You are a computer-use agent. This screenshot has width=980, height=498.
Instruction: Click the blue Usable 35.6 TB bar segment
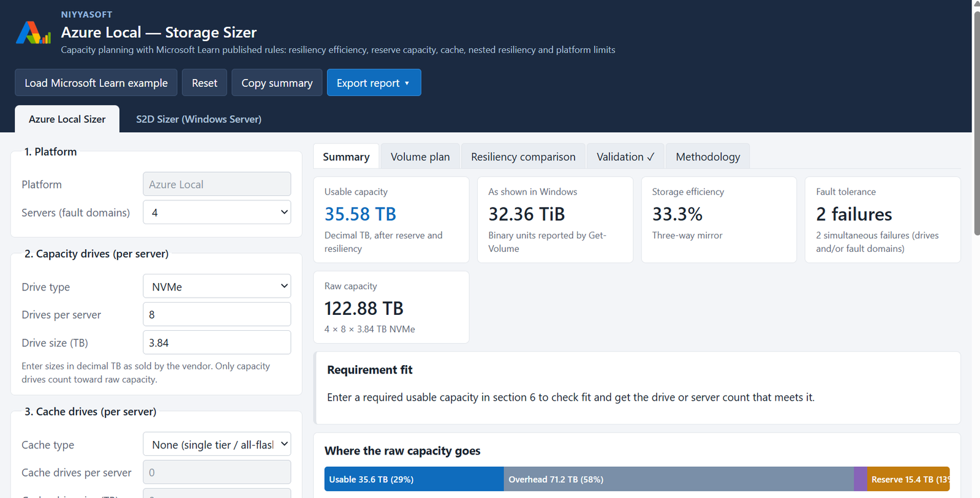pyautogui.click(x=414, y=479)
